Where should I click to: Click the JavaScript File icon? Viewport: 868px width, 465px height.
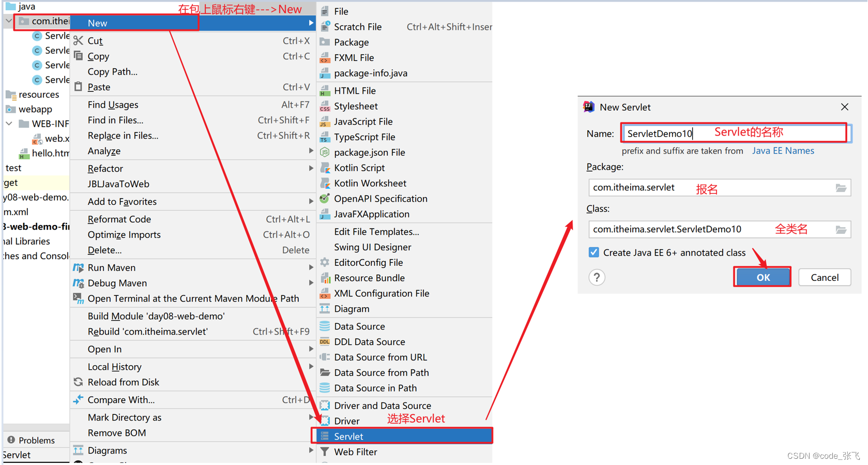point(325,122)
